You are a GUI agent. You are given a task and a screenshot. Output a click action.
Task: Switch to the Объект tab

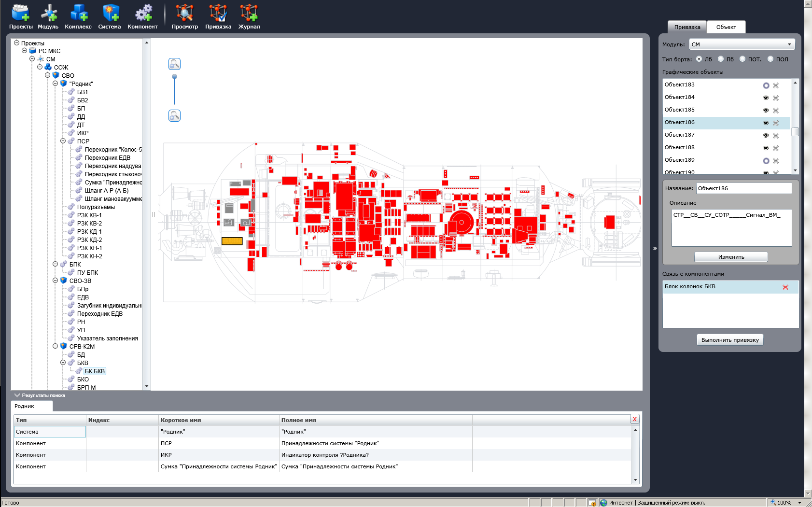point(726,27)
